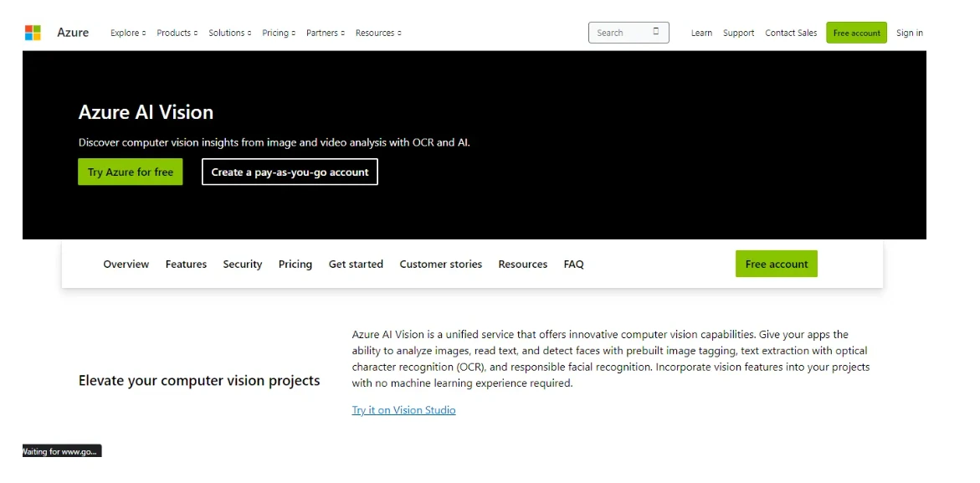Switch to the Overview section tab
Viewport: 980px width, 483px height.
pos(126,264)
